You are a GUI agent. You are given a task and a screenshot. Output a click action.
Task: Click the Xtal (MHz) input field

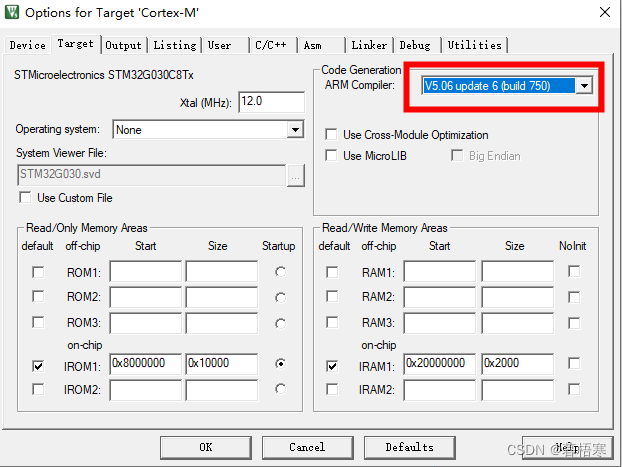point(272,102)
